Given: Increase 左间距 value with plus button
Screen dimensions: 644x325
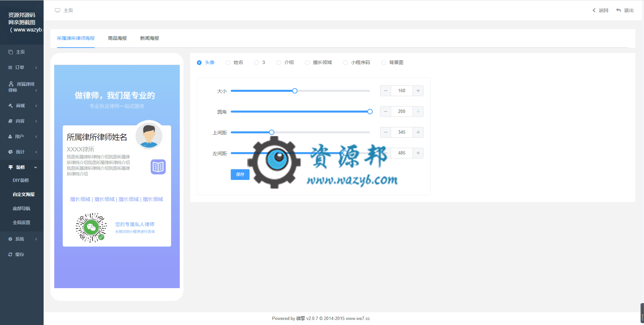Looking at the screenshot, I should pyautogui.click(x=418, y=153).
